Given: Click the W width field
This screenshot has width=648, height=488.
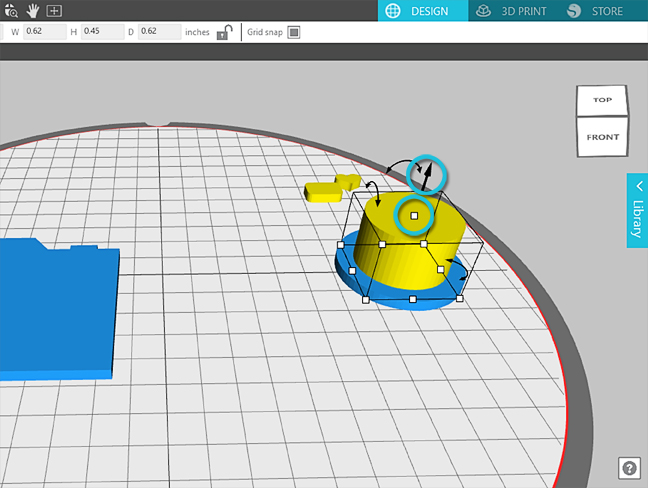Looking at the screenshot, I should 45,31.
